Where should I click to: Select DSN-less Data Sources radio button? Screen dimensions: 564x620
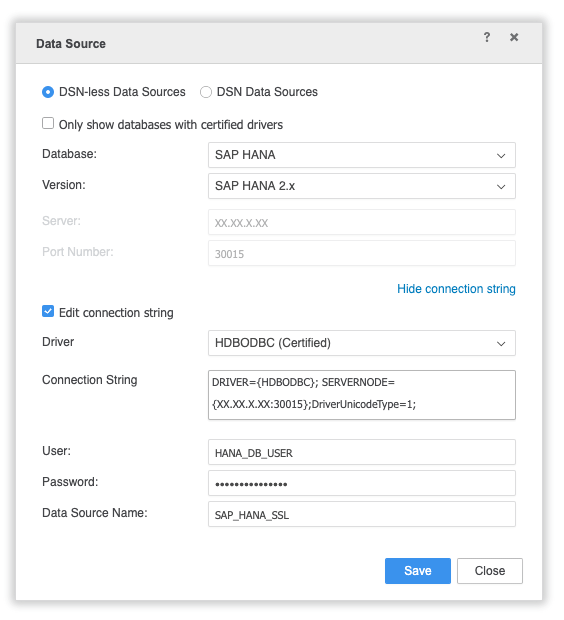[x=48, y=92]
